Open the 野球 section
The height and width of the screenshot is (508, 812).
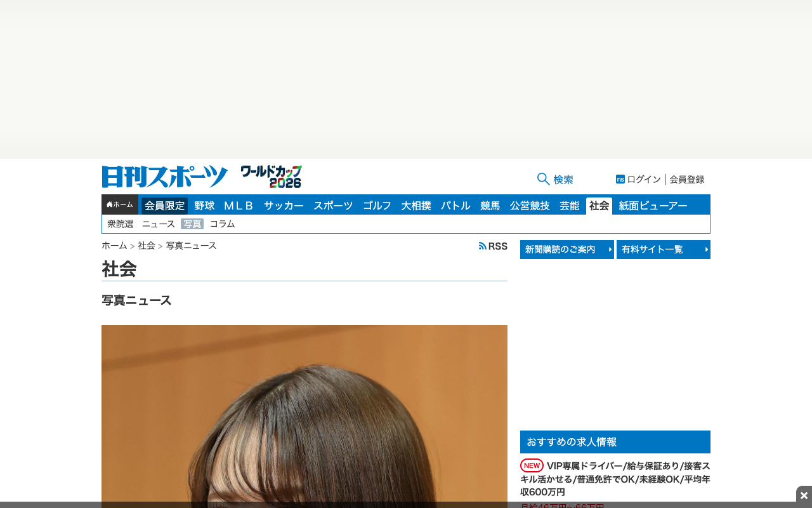[204, 206]
